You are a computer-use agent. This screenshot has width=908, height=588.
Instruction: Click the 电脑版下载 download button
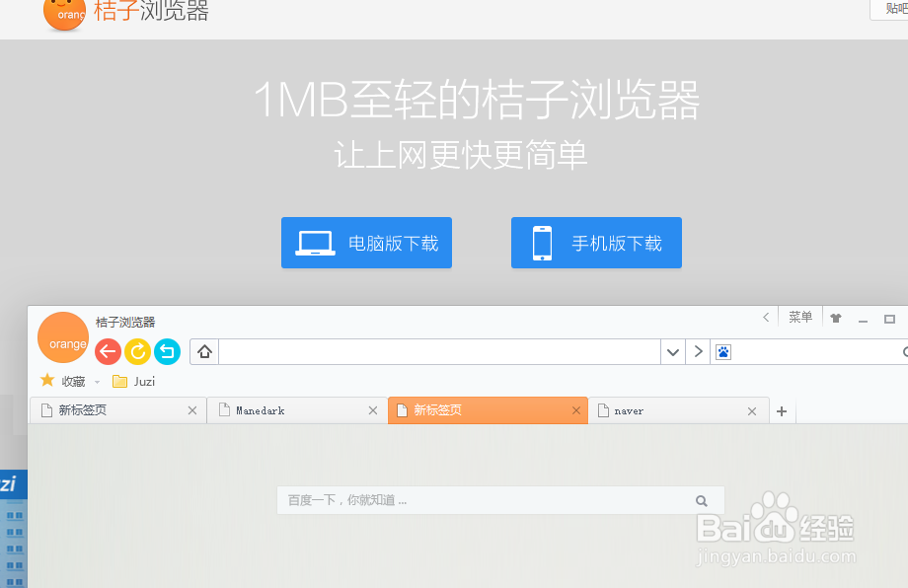point(366,242)
